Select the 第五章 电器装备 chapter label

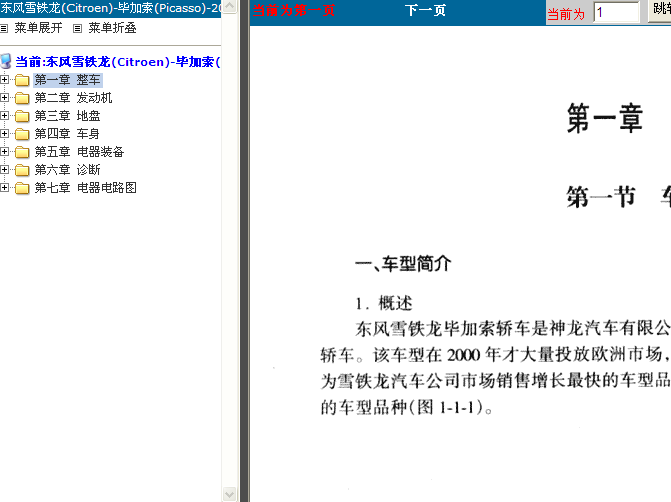click(x=79, y=152)
